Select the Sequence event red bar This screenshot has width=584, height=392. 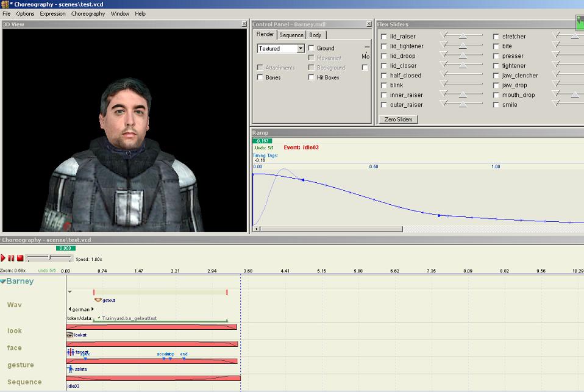154,378
